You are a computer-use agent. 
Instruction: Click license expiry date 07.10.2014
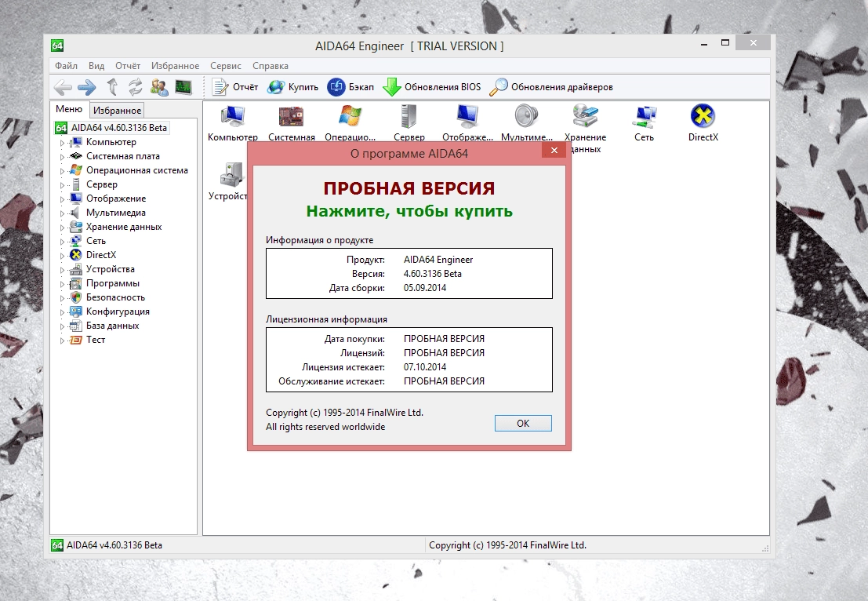pos(424,367)
